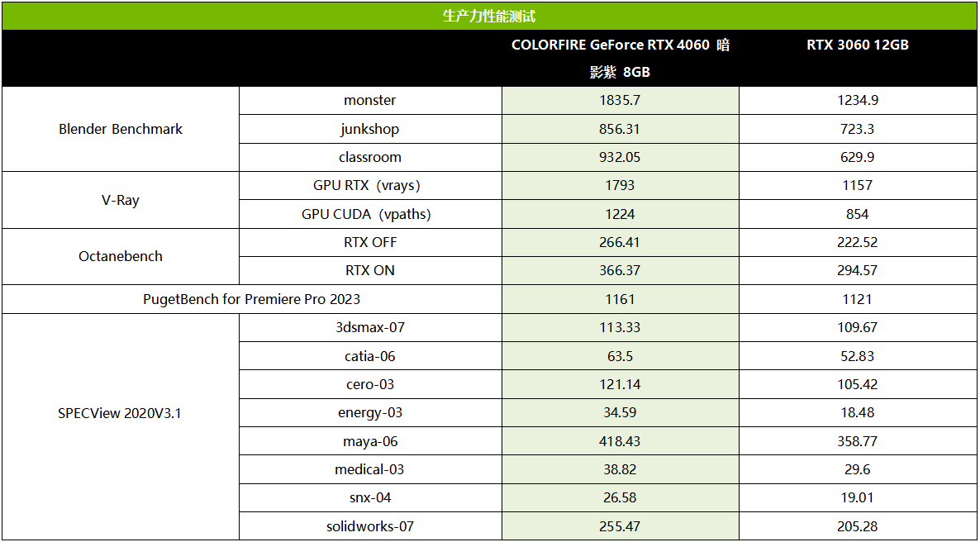This screenshot has height=542, width=980.
Task: Click the Octanebench category cell
Action: (121, 256)
